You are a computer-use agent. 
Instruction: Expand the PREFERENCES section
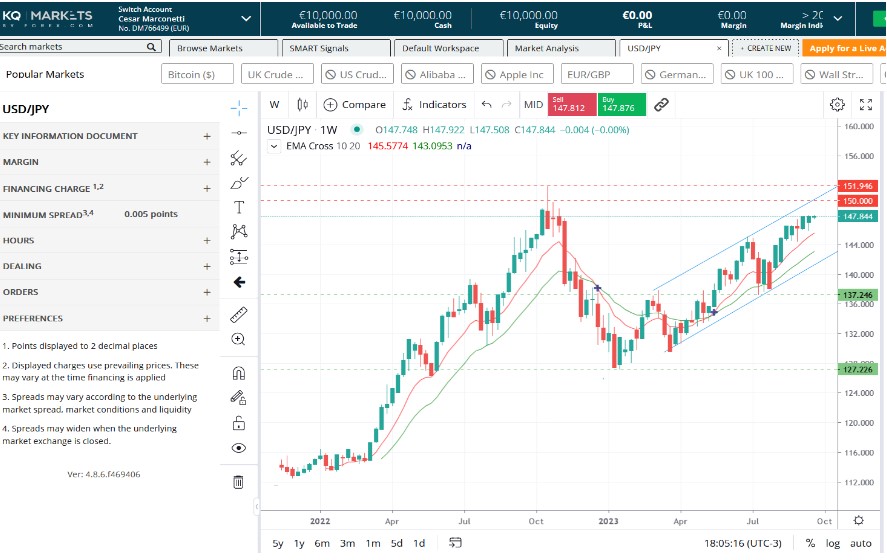pyautogui.click(x=109, y=318)
